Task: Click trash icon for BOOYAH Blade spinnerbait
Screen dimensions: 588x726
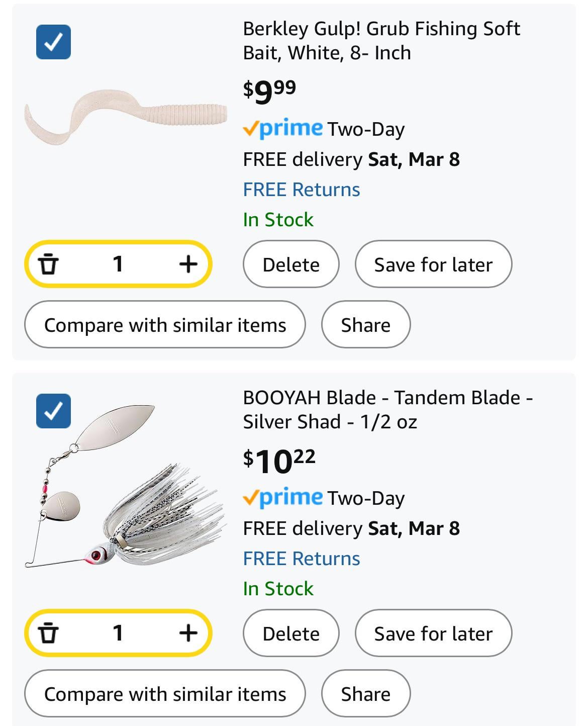Action: 49,633
